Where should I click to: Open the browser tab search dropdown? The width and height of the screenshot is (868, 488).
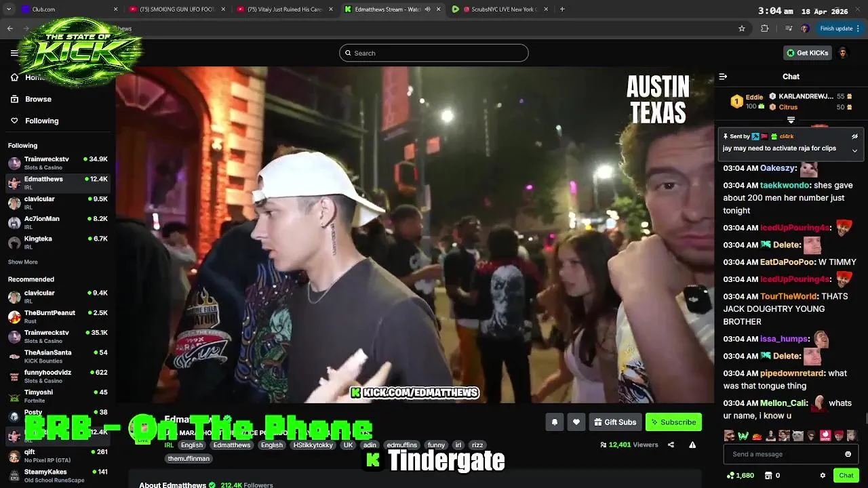click(8, 9)
